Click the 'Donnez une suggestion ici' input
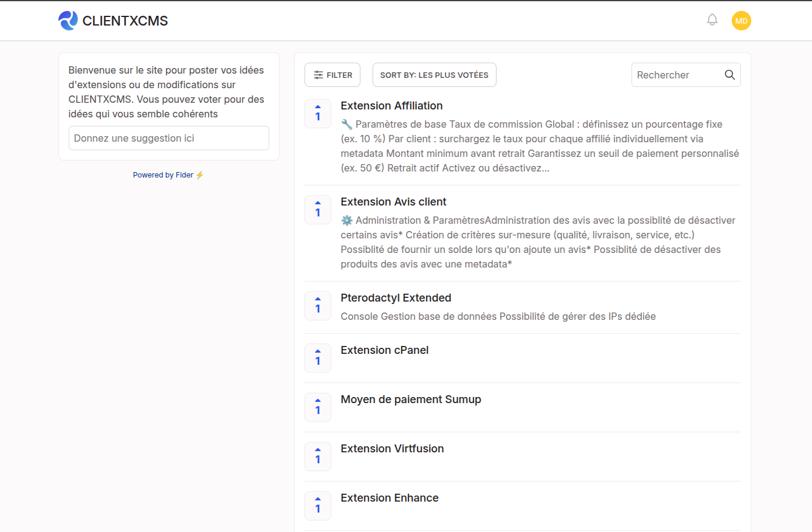The width and height of the screenshot is (812, 532). point(169,138)
